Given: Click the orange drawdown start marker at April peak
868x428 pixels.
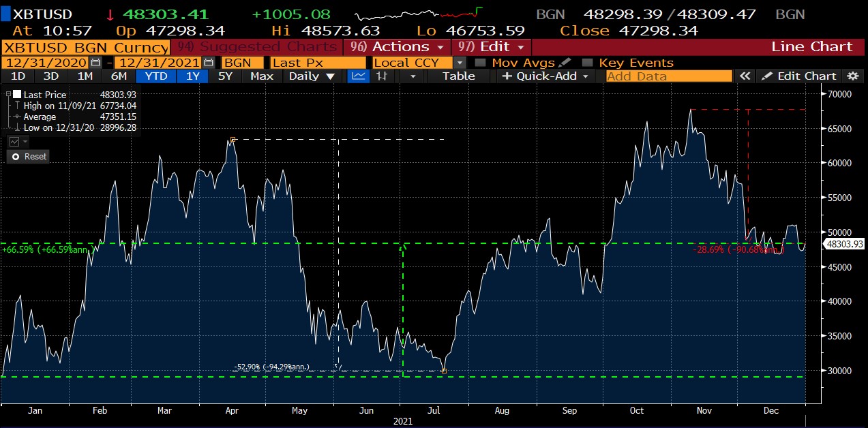Looking at the screenshot, I should [233, 140].
